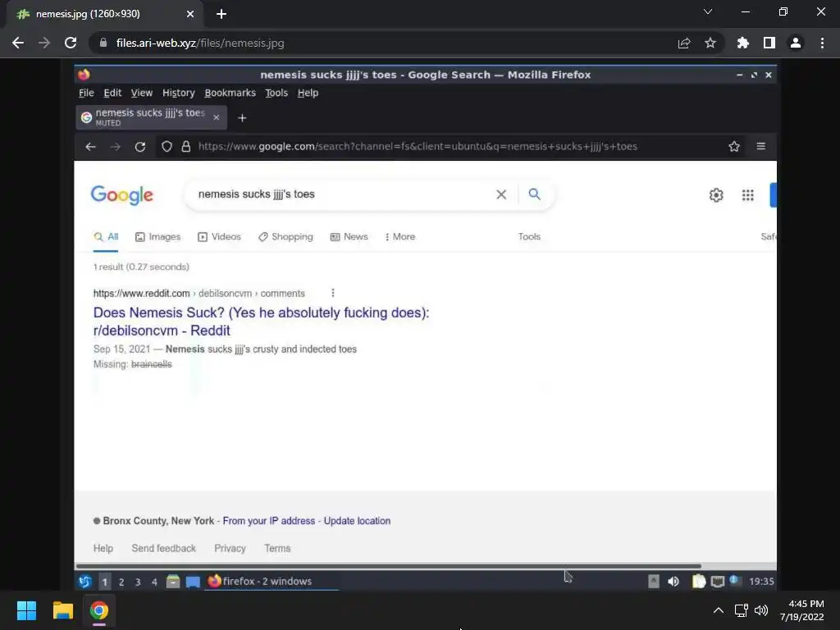Screen dimensions: 840x630
Task: Click Firefox's padlock site info icon
Action: coord(186,146)
